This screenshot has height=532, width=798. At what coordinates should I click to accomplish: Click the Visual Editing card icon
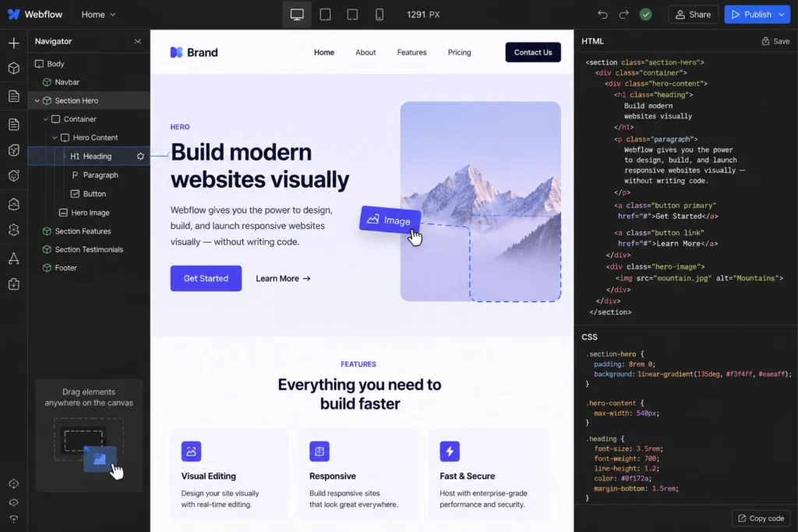click(191, 451)
